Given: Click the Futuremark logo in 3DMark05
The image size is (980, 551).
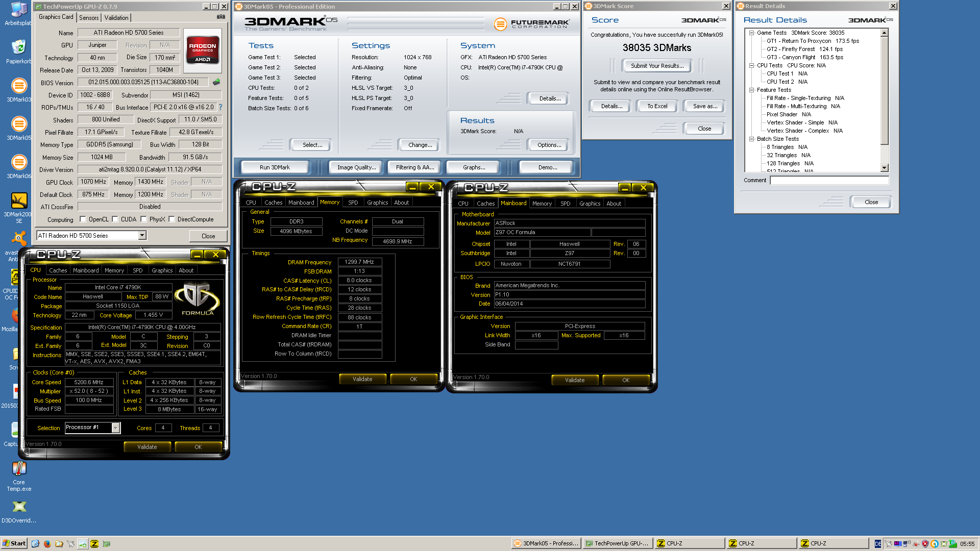Looking at the screenshot, I should tap(532, 23).
